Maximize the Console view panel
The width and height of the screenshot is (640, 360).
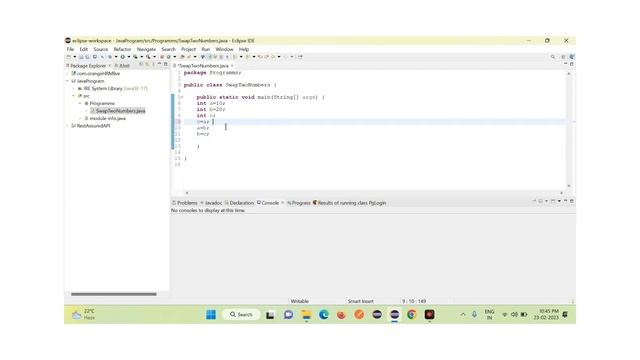click(x=571, y=201)
